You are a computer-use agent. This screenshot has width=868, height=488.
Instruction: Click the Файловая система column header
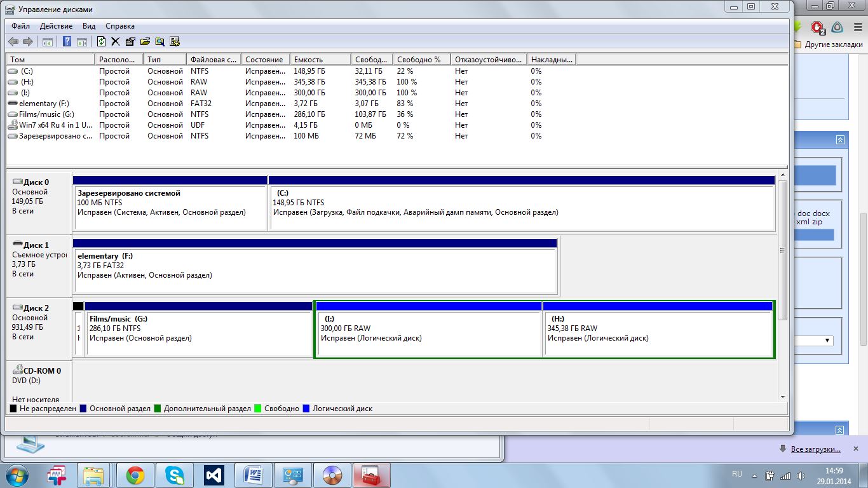point(214,59)
